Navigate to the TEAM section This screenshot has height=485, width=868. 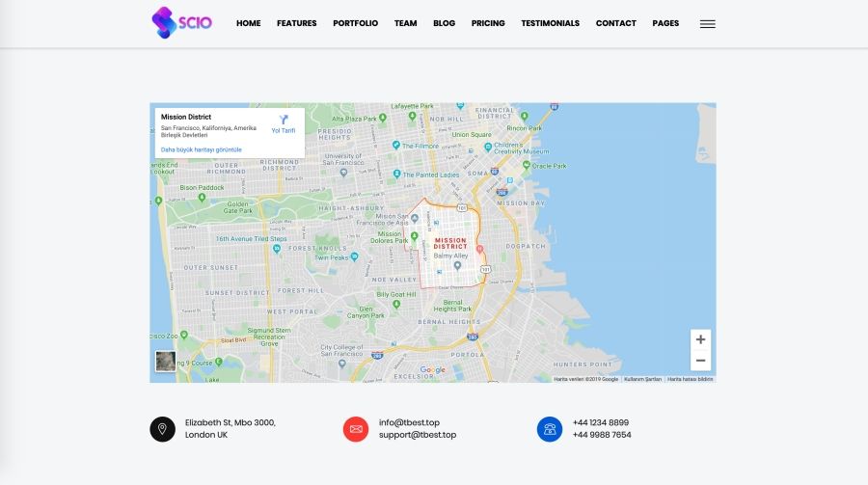(x=406, y=23)
